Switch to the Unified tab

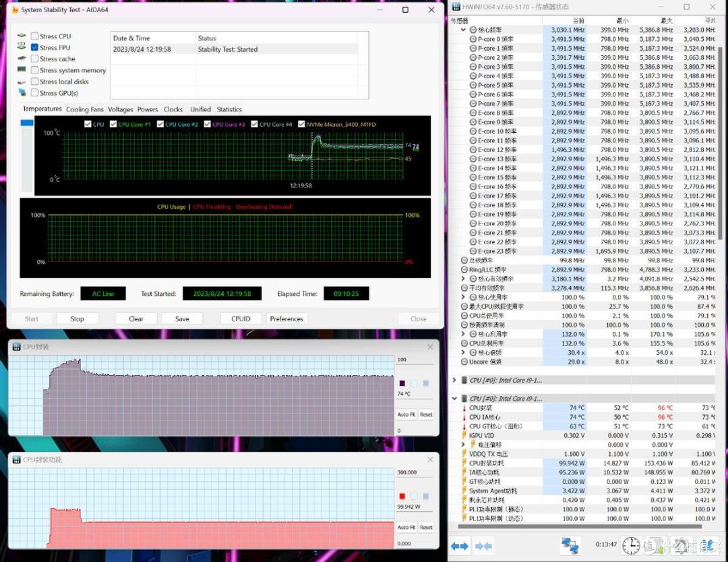[201, 109]
